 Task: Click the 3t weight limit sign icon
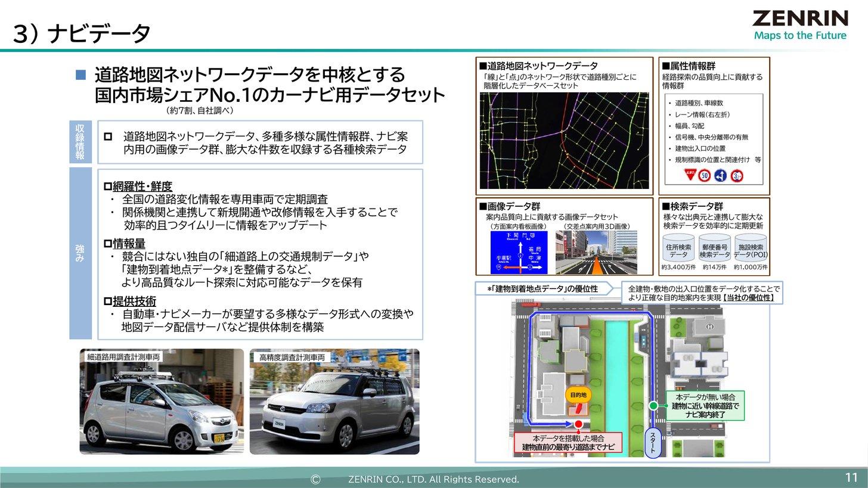pyautogui.click(x=737, y=176)
